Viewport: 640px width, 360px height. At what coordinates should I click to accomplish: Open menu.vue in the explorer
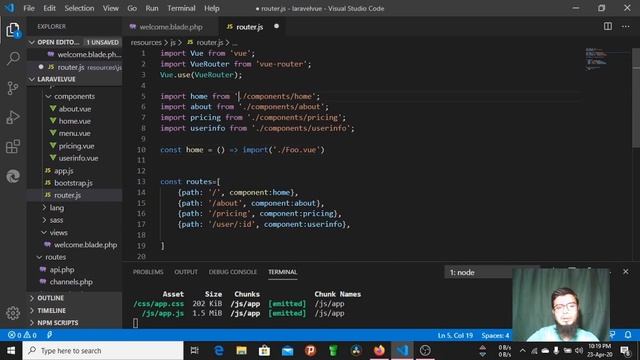pyautogui.click(x=75, y=133)
